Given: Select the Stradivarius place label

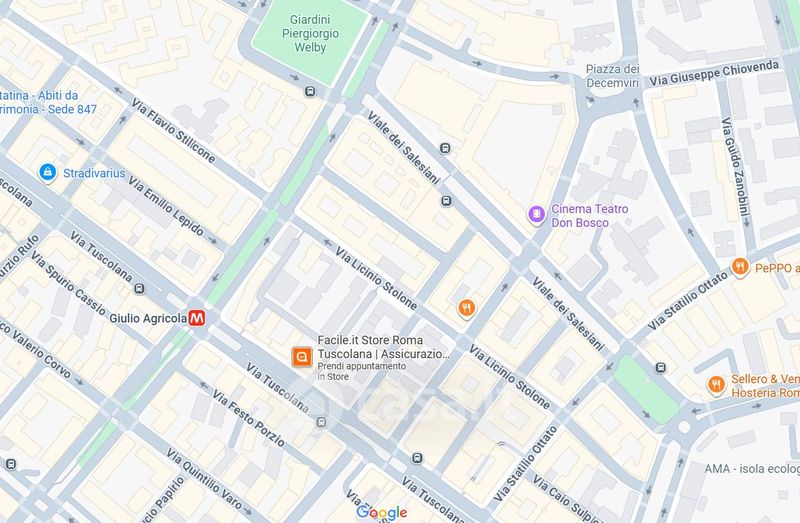Looking at the screenshot, I should click(x=94, y=173).
